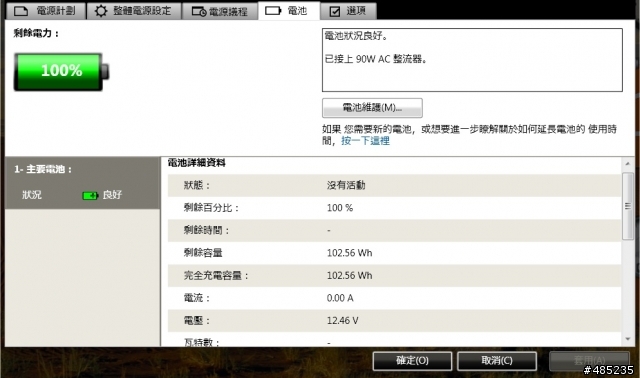Open 電池維護(M)... battery maintenance
640x378 pixels.
coord(372,108)
